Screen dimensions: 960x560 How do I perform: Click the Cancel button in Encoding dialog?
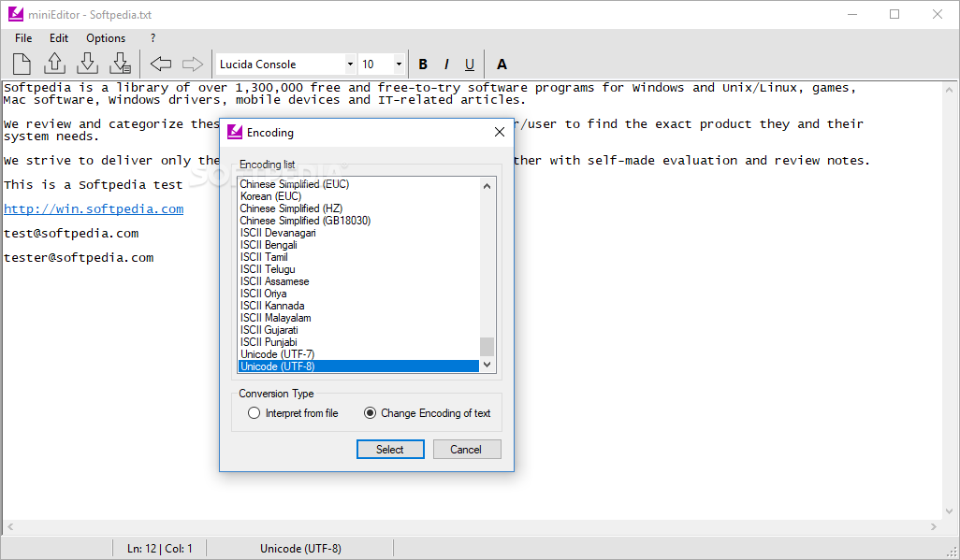point(467,450)
